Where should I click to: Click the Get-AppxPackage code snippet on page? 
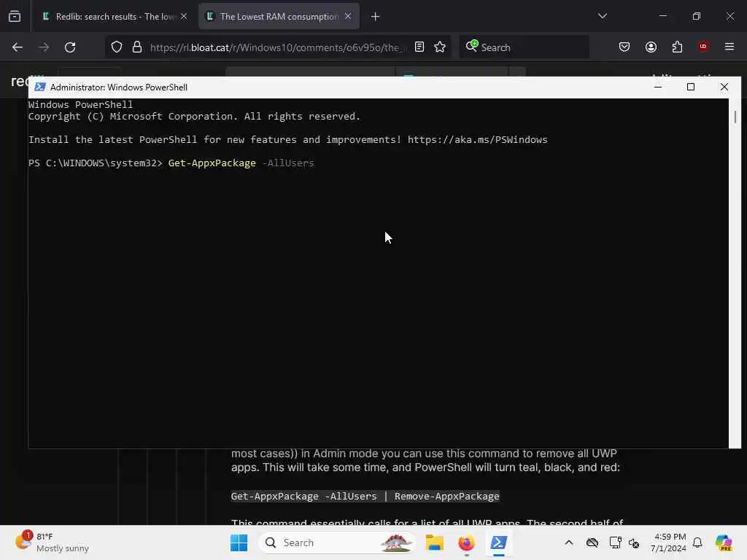point(365,496)
